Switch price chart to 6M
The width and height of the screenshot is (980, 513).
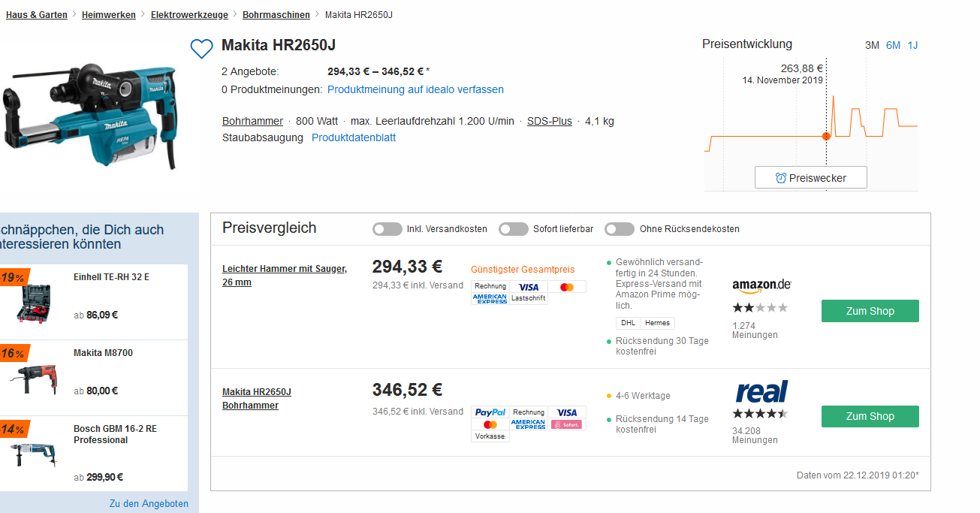pos(893,45)
